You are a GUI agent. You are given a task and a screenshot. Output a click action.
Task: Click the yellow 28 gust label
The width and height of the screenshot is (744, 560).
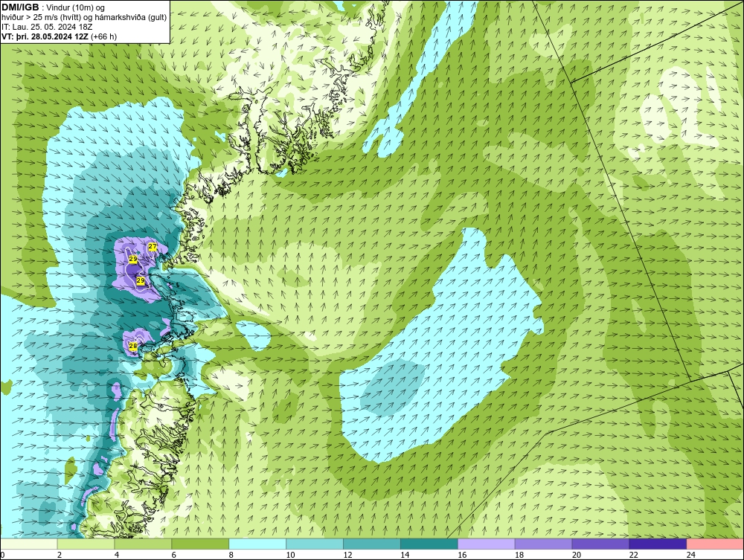133,346
